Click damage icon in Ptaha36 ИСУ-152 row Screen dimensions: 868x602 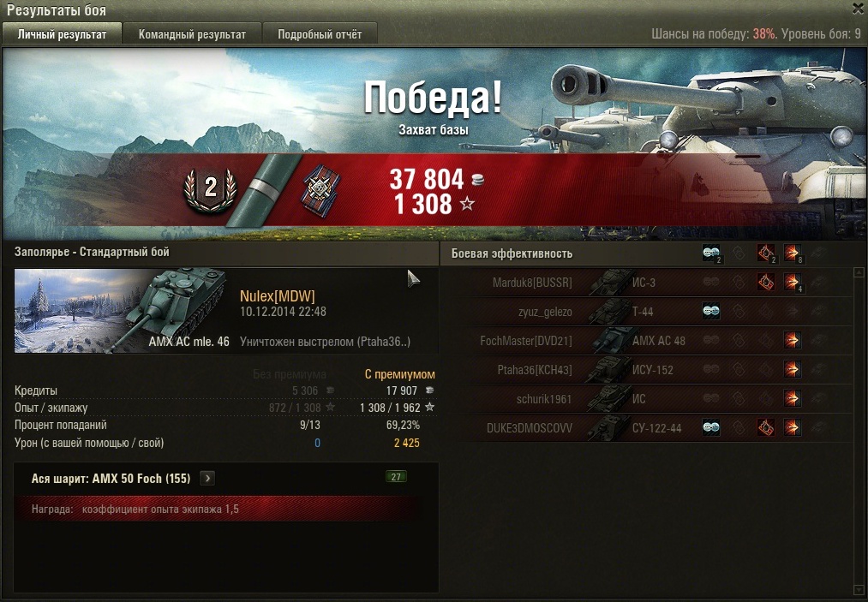(792, 369)
